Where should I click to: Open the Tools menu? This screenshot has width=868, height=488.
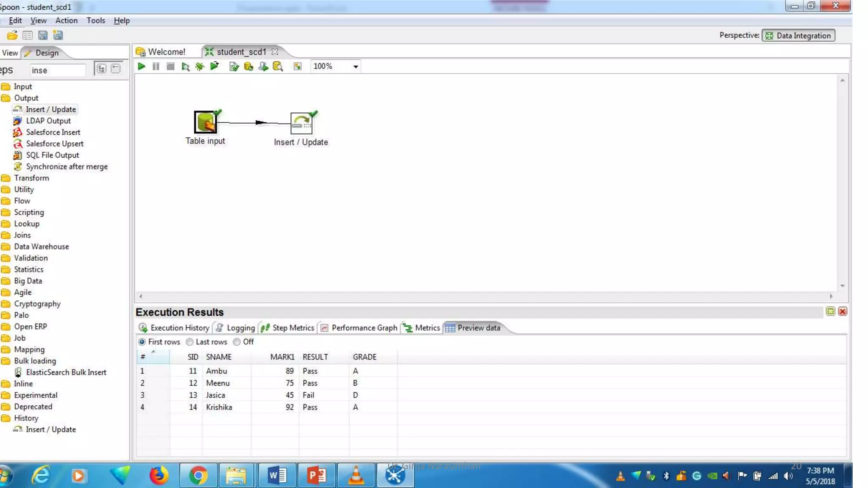click(x=96, y=20)
